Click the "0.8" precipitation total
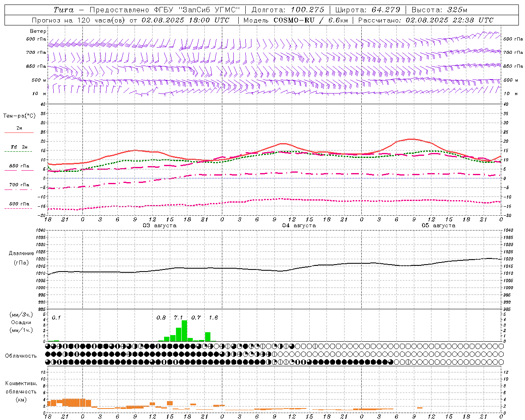525x420 pixels. click(161, 317)
